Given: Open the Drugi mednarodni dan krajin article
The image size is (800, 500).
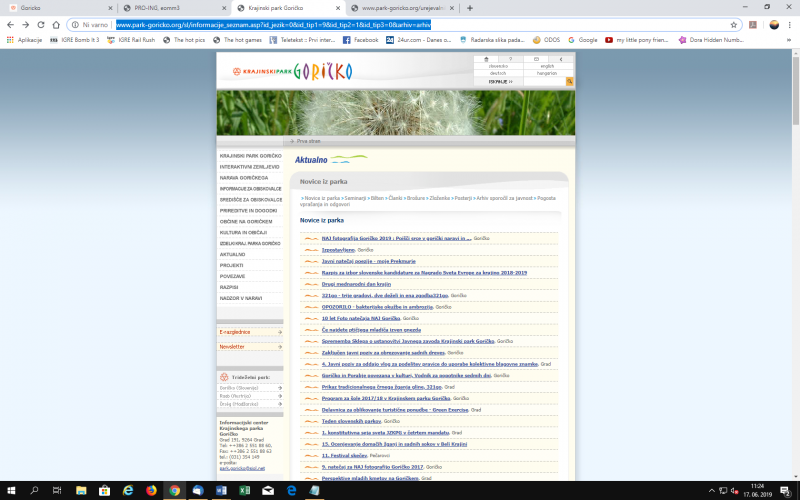Looking at the screenshot, I should pyautogui.click(x=355, y=284).
